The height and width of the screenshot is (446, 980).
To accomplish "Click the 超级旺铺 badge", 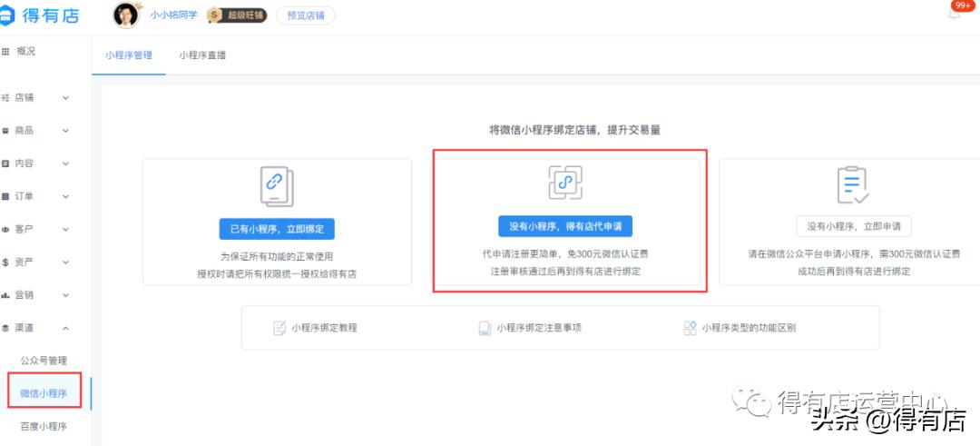I will point(237,15).
